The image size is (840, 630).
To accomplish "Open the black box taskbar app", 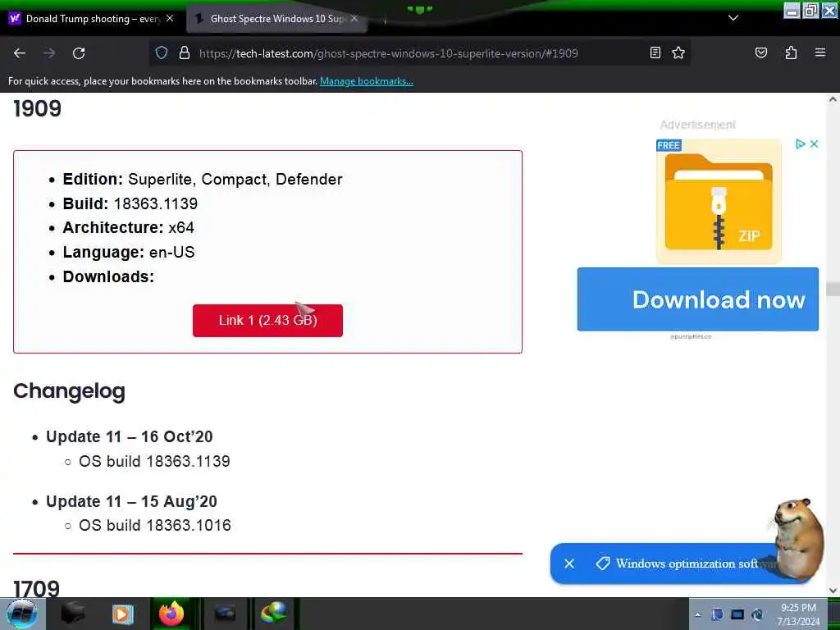I will click(x=73, y=614).
